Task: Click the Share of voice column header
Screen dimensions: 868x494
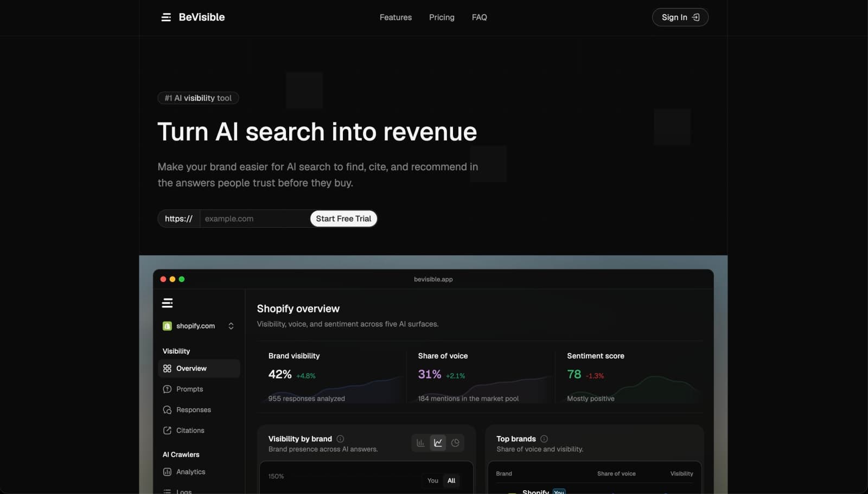Action: [616, 473]
